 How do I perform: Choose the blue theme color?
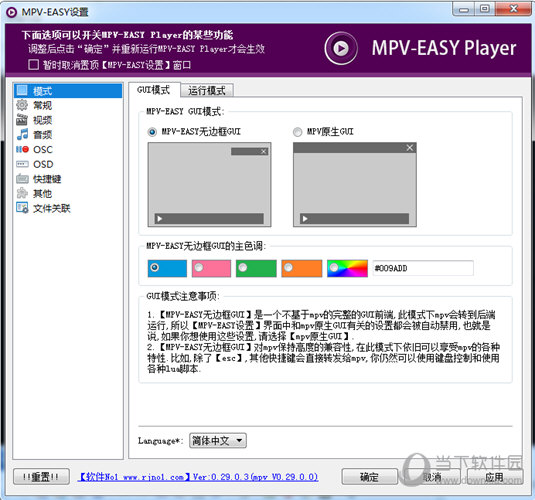[167, 268]
